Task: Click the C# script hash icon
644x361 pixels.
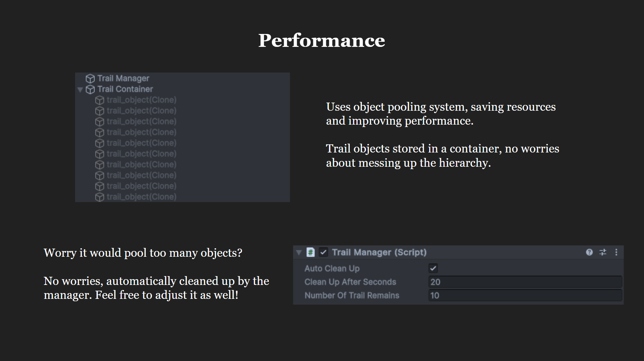Action: tap(310, 252)
